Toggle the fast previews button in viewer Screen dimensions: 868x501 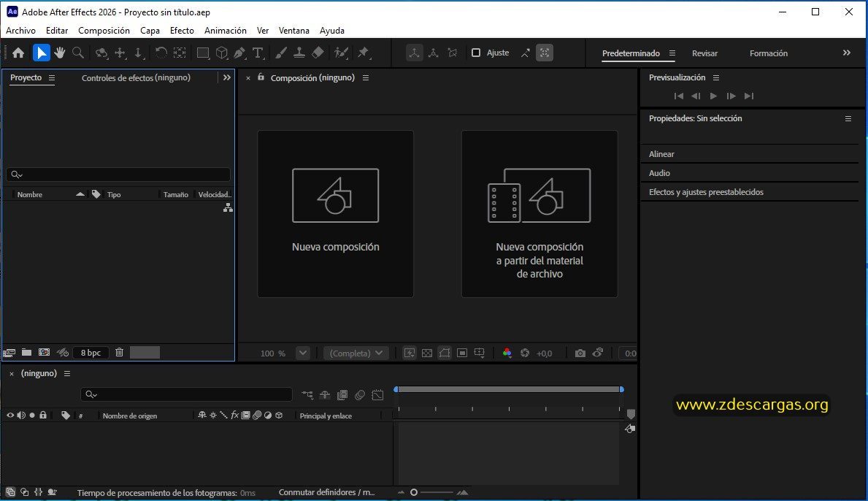tap(409, 353)
